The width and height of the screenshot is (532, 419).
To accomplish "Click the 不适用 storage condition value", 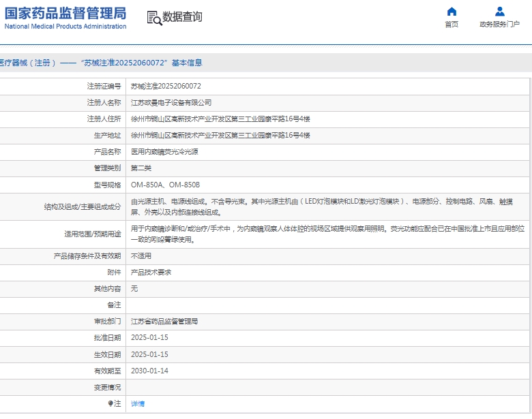I will tap(141, 256).
